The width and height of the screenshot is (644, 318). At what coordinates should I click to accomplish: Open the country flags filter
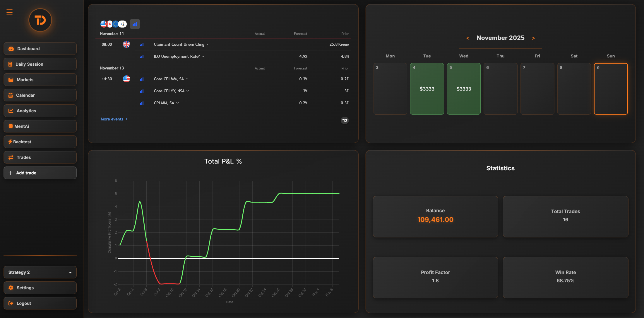click(113, 24)
